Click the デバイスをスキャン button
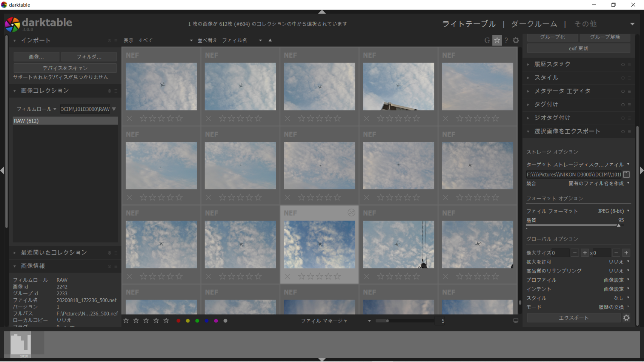 click(65, 68)
